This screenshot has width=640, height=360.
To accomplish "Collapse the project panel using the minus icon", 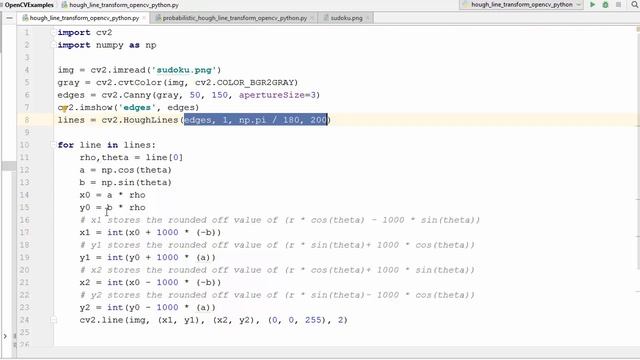I will tap(9, 18).
